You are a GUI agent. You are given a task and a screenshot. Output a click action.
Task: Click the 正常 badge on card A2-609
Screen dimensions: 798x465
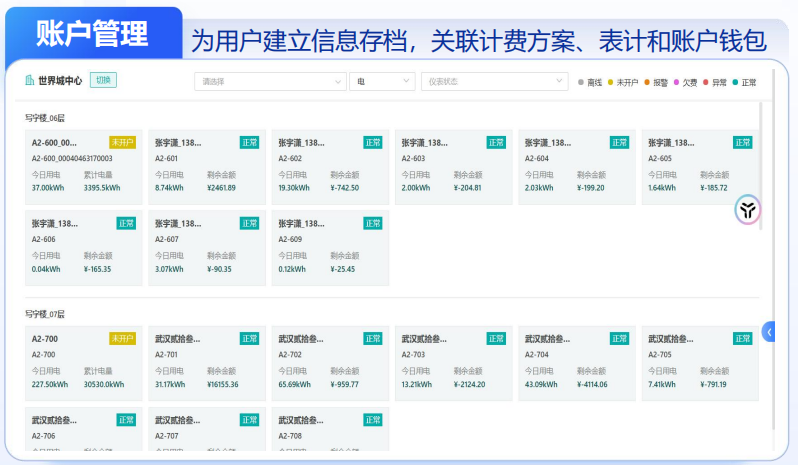point(373,223)
